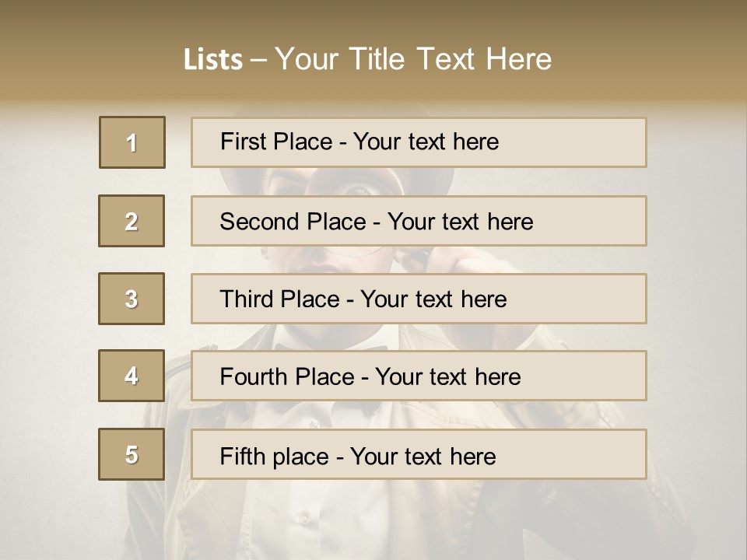Click the First Place text bar
Image resolution: width=747 pixels, height=560 pixels.
pyautogui.click(x=419, y=142)
